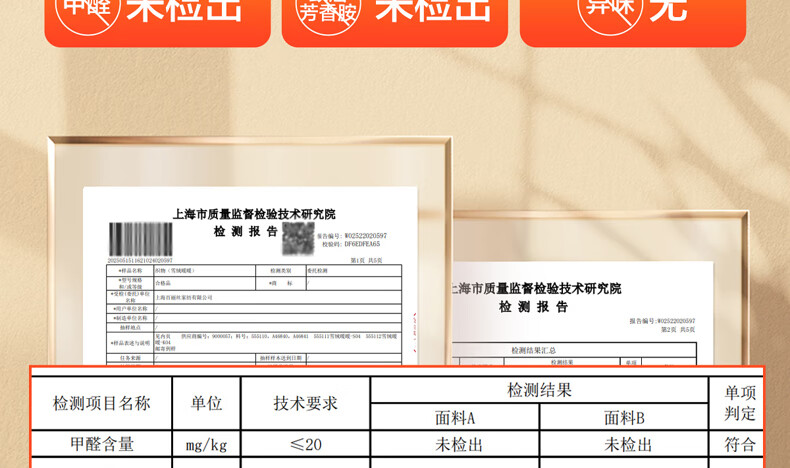Click the 检测项目名称 table header
The width and height of the screenshot is (790, 468).
(102, 404)
